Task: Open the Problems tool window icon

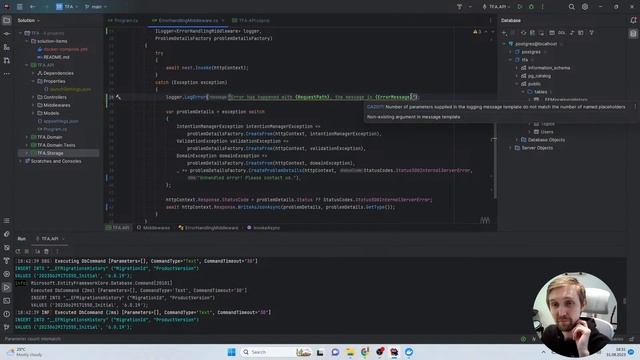Action: [7, 314]
